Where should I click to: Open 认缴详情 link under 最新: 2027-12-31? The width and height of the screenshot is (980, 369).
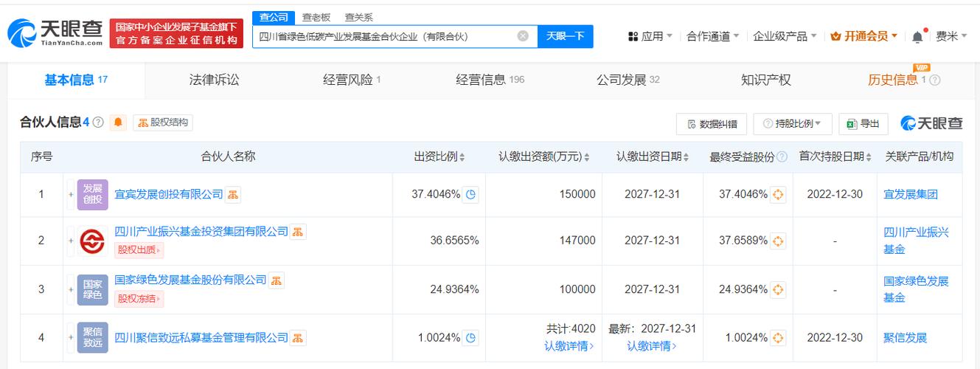coord(652,345)
